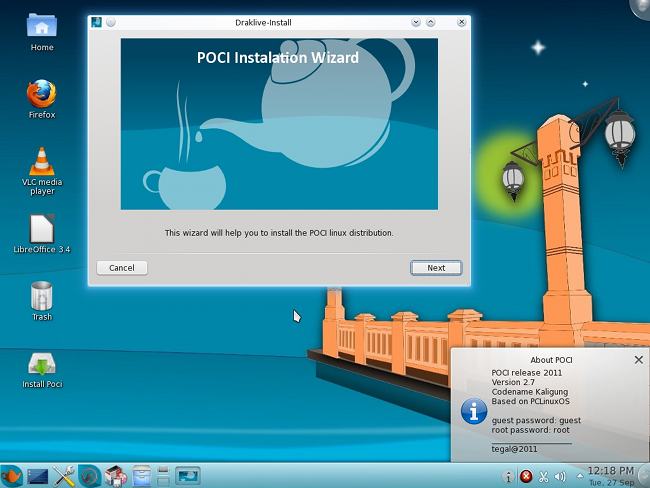The height and width of the screenshot is (488, 650).
Task: Maximize the Draklive-Install window
Action: click(431, 22)
